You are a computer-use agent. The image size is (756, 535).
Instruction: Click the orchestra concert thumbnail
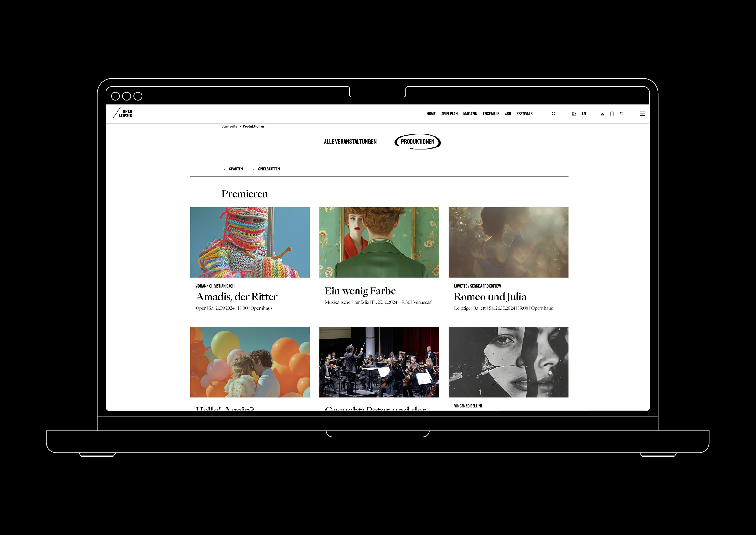pyautogui.click(x=379, y=362)
